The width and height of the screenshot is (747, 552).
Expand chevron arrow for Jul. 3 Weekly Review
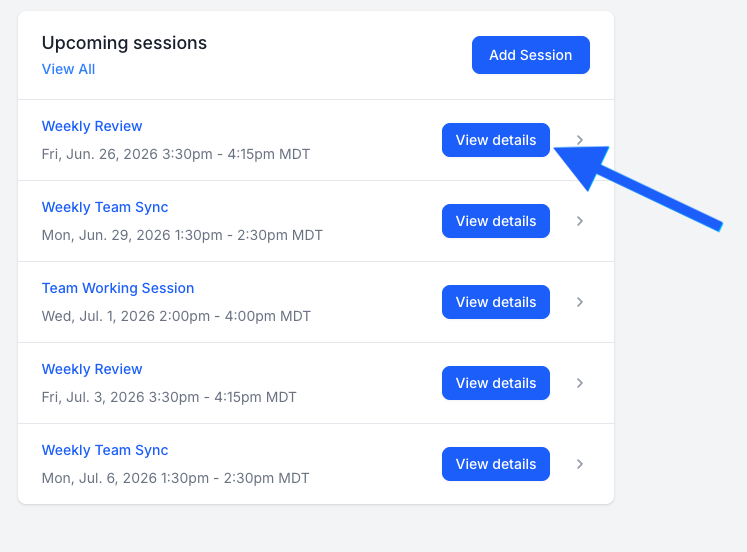[x=580, y=383]
